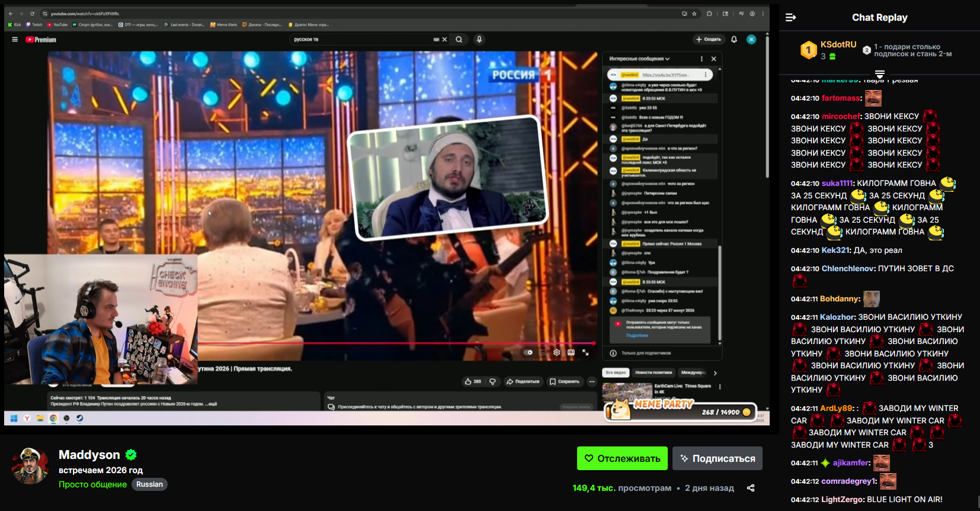This screenshot has width=980, height=511.
Task: Click the Создать create button
Action: [x=709, y=40]
